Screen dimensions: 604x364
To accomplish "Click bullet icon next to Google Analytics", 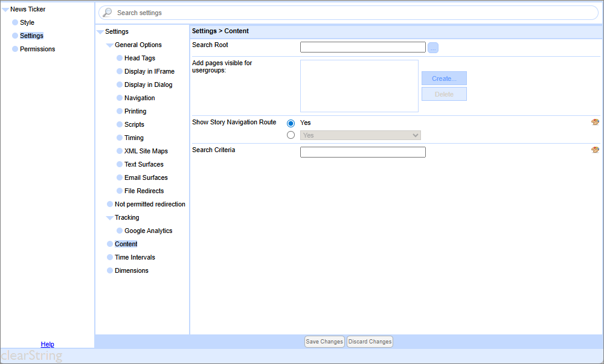I will [x=120, y=231].
